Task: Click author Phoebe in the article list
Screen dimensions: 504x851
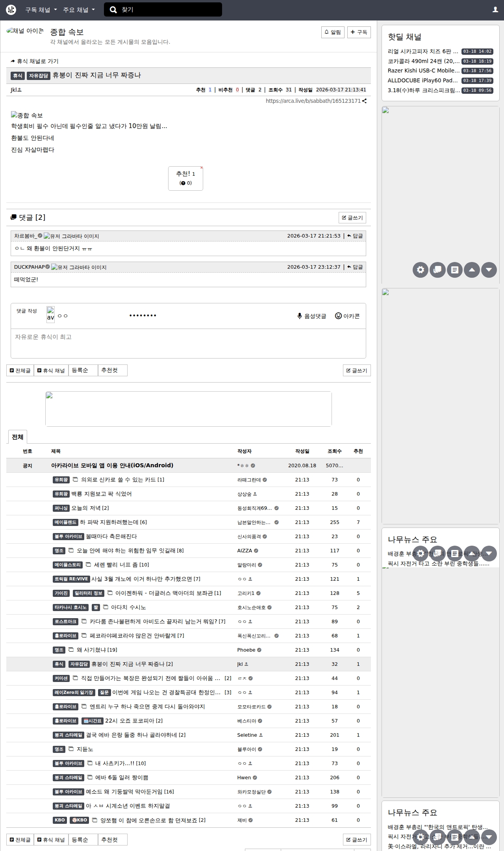Action: pyautogui.click(x=246, y=650)
